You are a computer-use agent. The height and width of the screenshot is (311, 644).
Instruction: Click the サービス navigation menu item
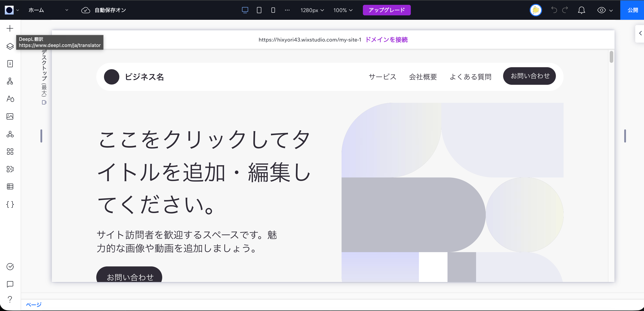pyautogui.click(x=382, y=77)
